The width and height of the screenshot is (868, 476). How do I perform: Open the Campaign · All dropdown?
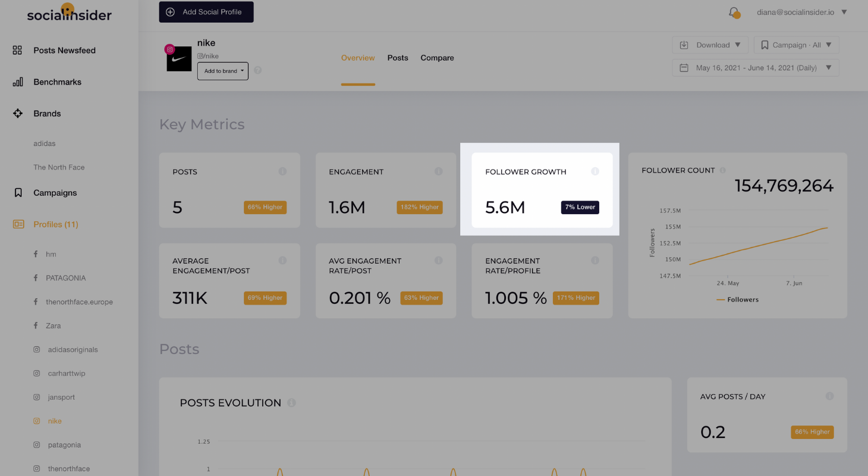click(797, 45)
